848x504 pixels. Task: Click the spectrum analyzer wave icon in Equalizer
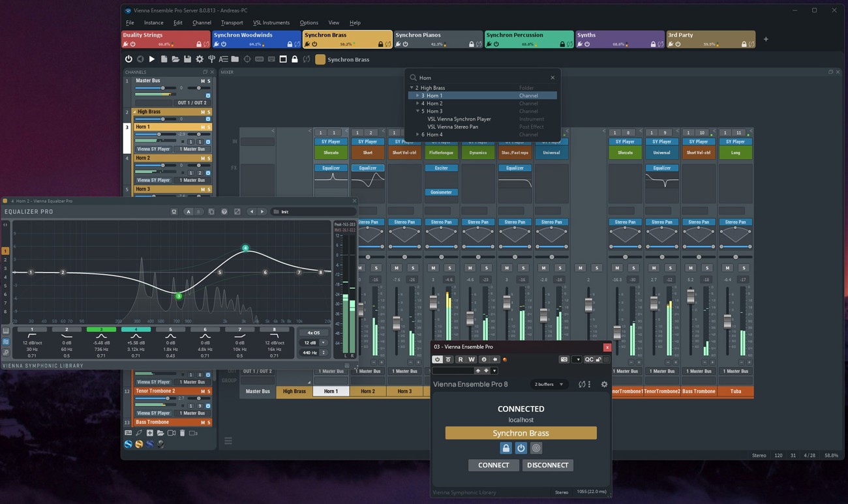[x=6, y=342]
